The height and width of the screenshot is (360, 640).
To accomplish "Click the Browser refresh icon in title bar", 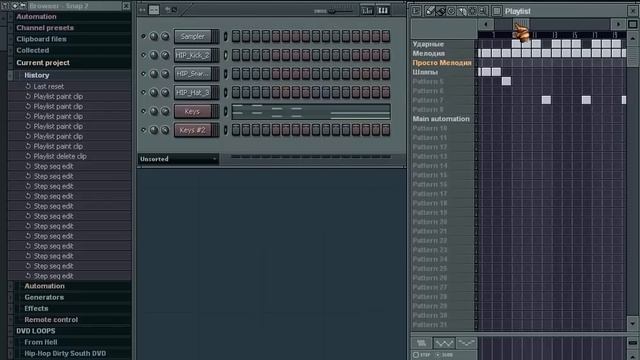I will [x=15, y=5].
